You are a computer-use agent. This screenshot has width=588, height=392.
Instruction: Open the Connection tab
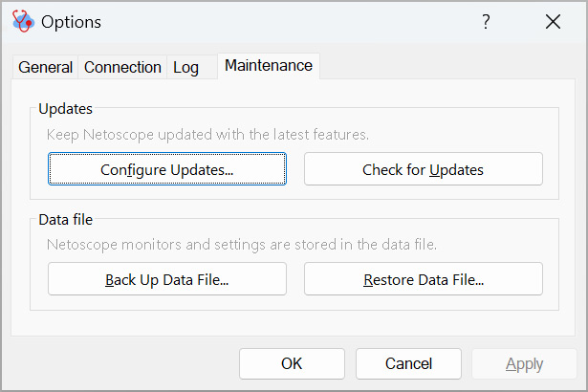point(122,68)
